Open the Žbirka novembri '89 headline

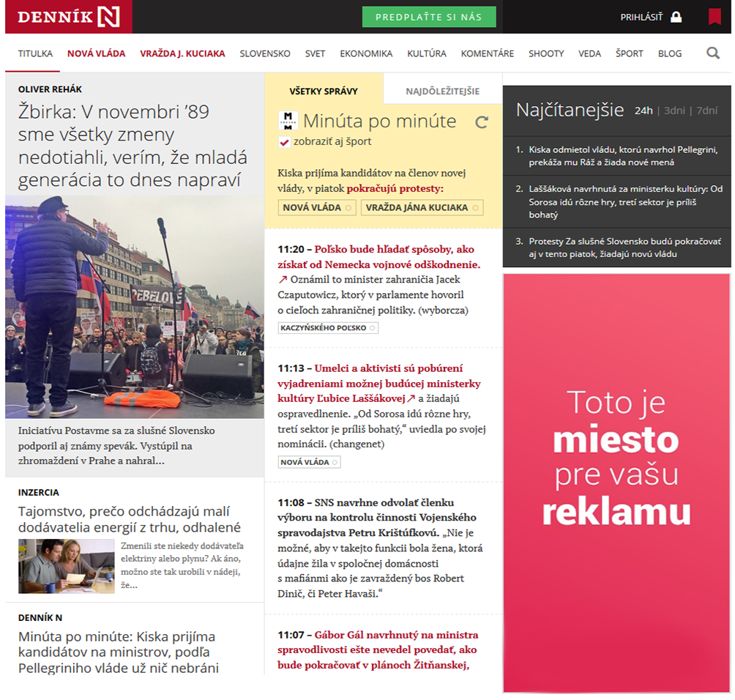(133, 145)
